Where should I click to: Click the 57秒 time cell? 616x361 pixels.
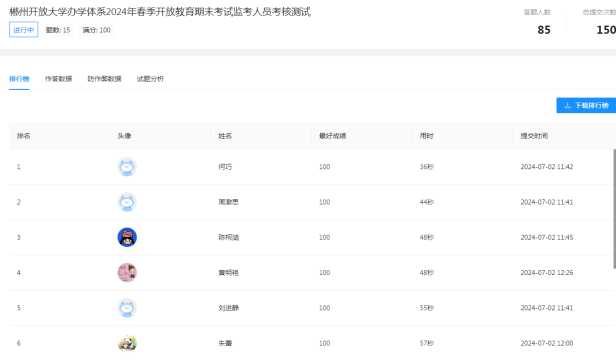pyautogui.click(x=427, y=343)
